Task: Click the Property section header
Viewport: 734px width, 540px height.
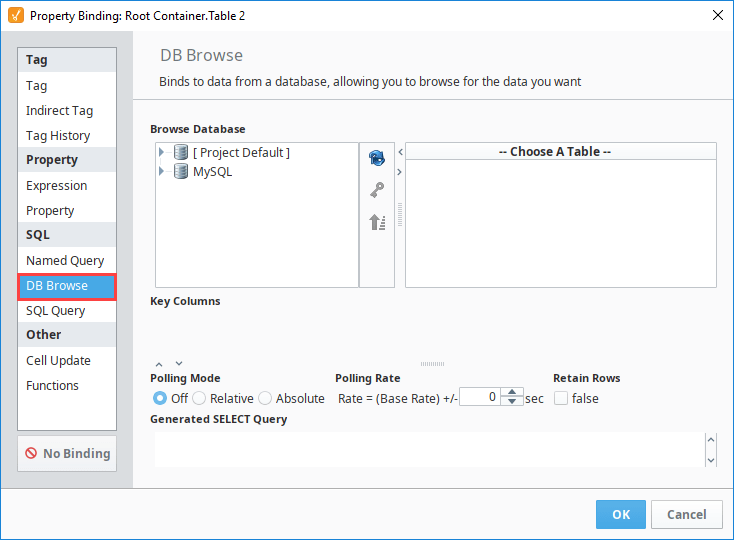Action: tap(67, 160)
